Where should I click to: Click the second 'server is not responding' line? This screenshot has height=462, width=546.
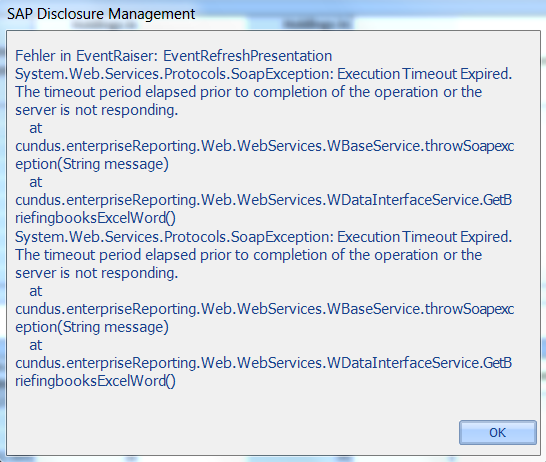point(96,273)
